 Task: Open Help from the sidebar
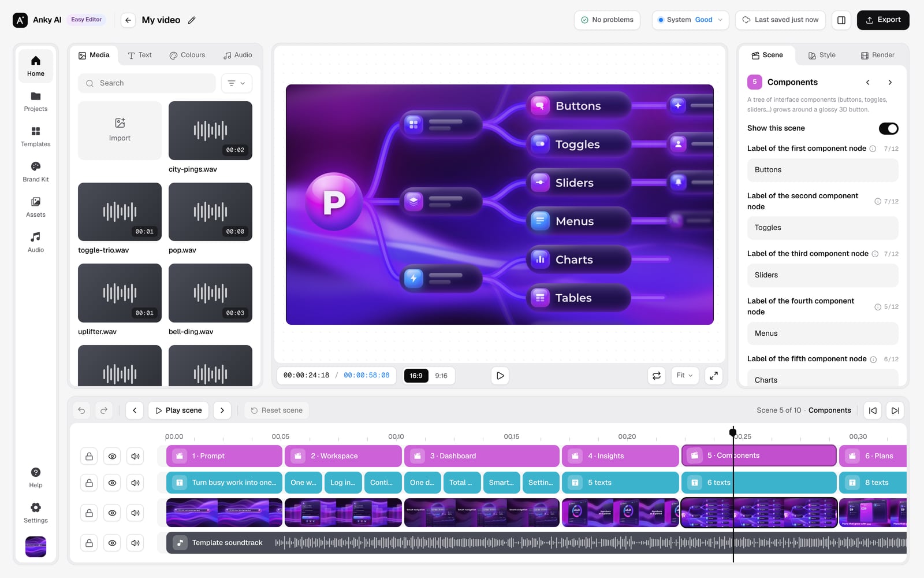point(36,477)
